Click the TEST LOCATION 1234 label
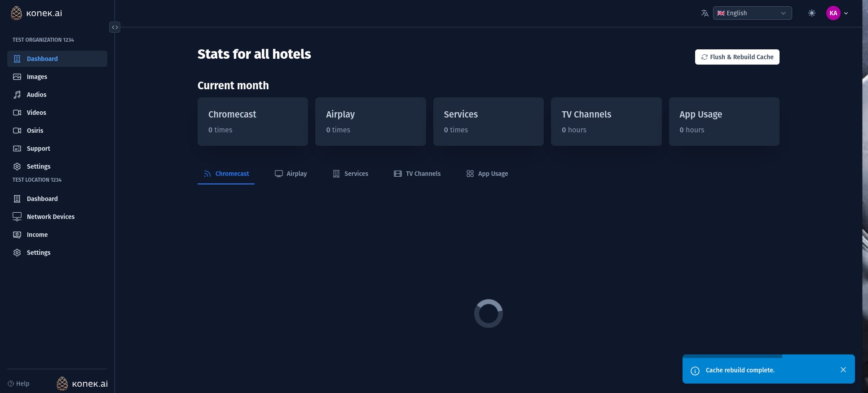 [37, 180]
